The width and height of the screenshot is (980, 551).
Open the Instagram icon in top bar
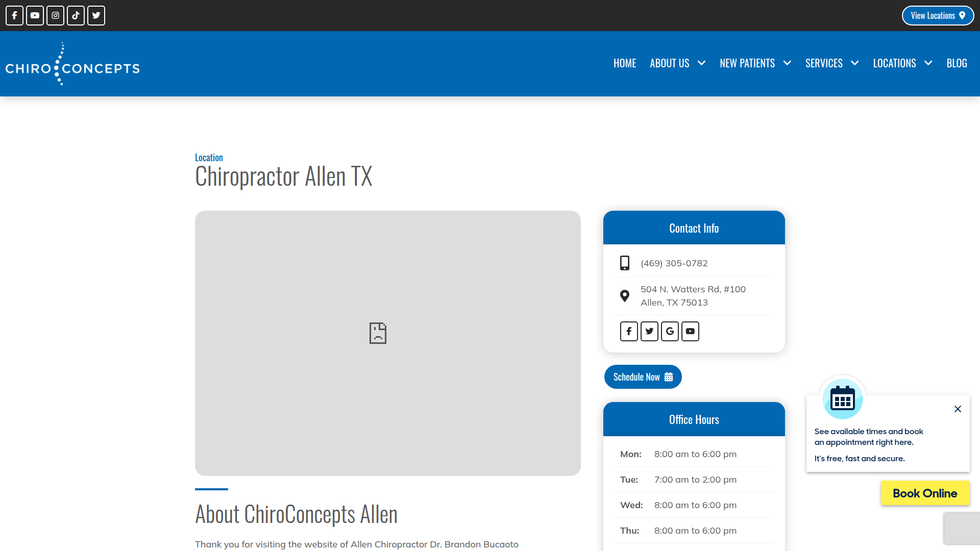[x=55, y=15]
